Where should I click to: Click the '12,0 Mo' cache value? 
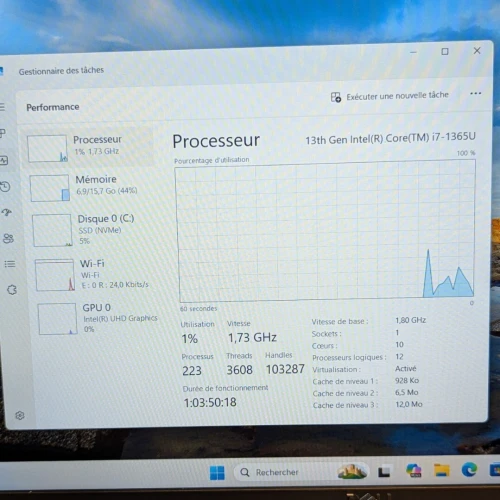(x=409, y=404)
